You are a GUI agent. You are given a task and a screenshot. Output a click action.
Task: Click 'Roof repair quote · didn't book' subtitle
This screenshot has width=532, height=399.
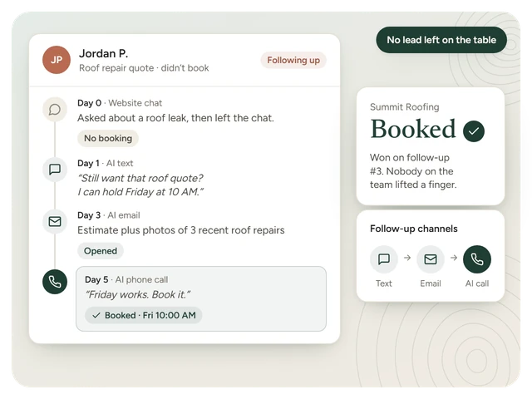(144, 68)
